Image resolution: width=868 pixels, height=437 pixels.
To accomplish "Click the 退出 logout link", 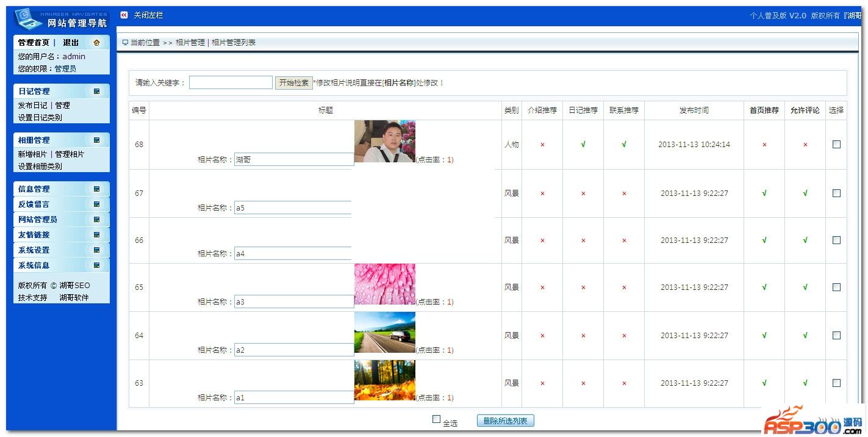I will (71, 43).
